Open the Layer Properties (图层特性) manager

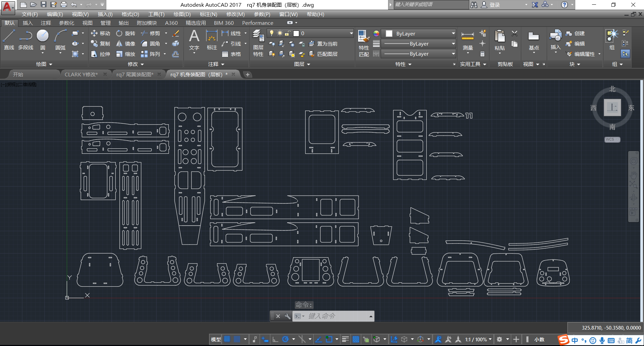pyautogui.click(x=258, y=40)
